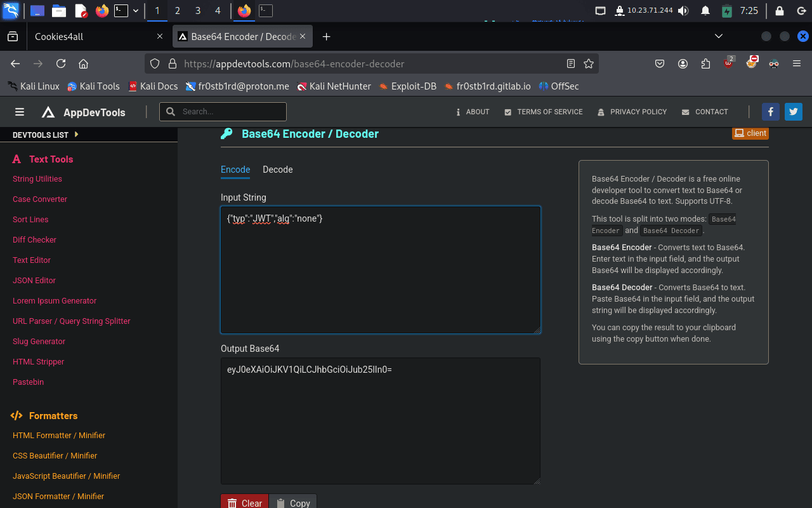Open the PRIVACY POLICY page
Viewport: 812px width, 508px height.
point(632,112)
